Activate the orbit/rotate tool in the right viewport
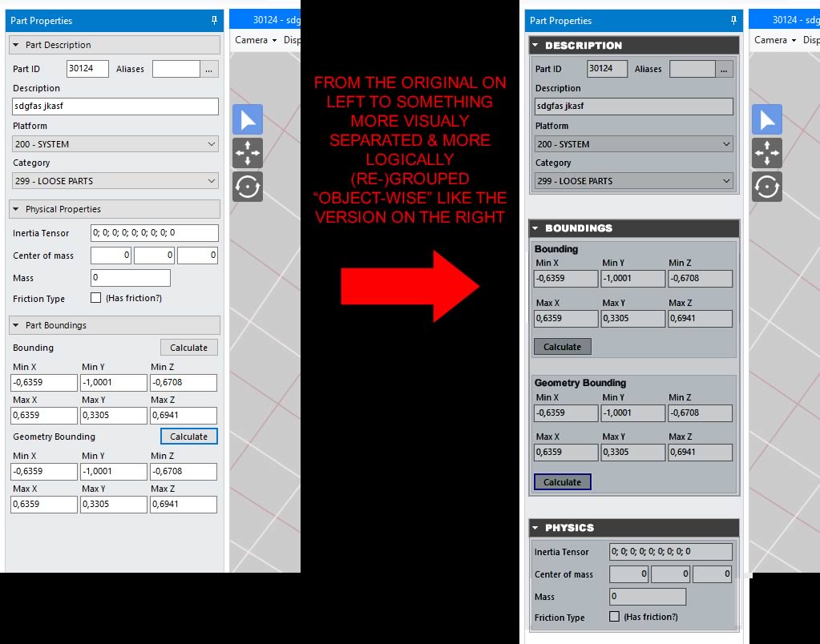This screenshot has height=644, width=820. 767,186
